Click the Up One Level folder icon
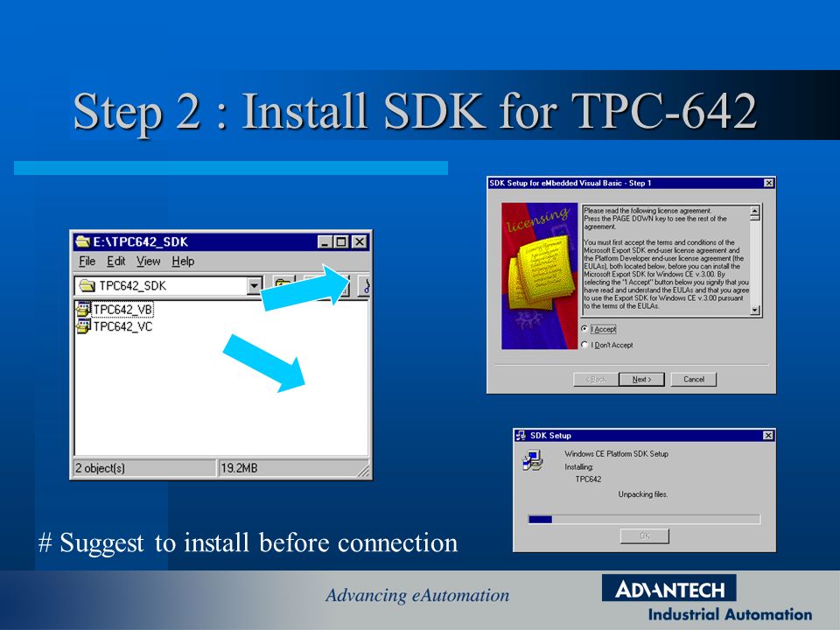The image size is (840, 630). 283,285
